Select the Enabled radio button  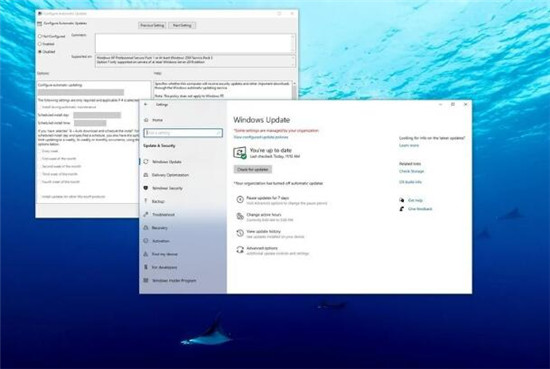tap(40, 44)
